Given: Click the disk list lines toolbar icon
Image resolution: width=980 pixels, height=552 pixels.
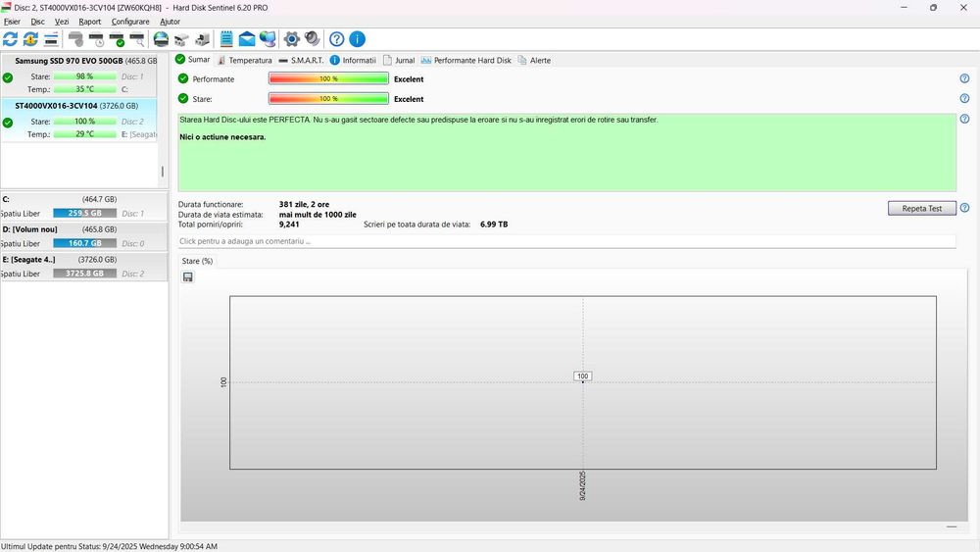Looking at the screenshot, I should tap(51, 39).
